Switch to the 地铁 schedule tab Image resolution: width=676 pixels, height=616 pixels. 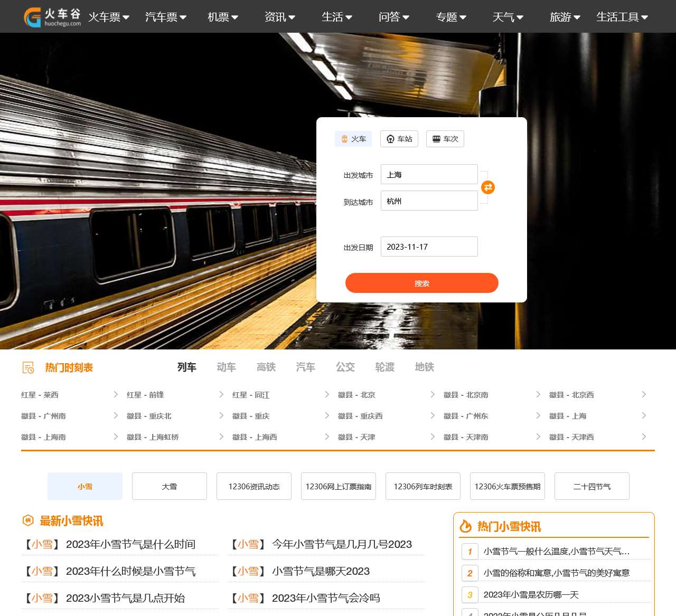424,367
